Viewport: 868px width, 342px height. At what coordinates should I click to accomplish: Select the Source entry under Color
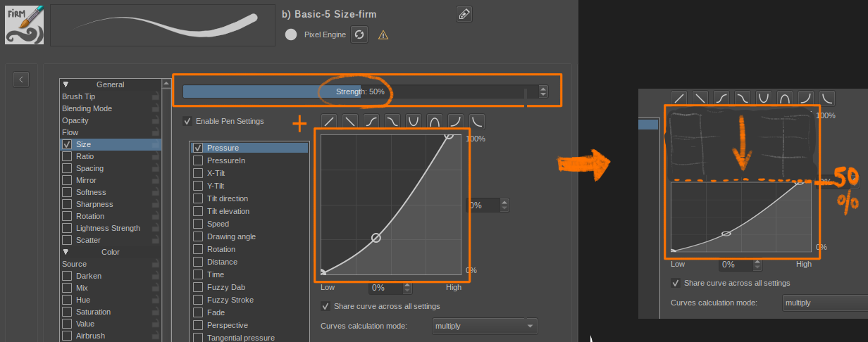pos(75,264)
